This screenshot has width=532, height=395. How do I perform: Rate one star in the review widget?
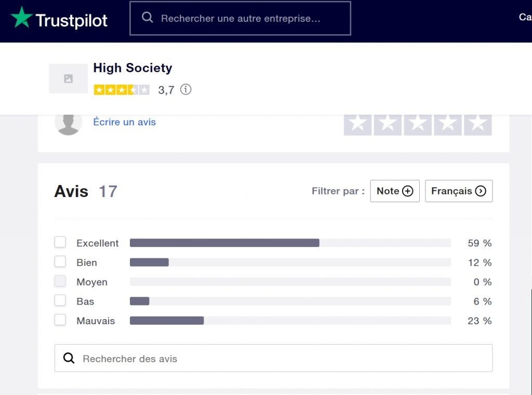pos(357,124)
